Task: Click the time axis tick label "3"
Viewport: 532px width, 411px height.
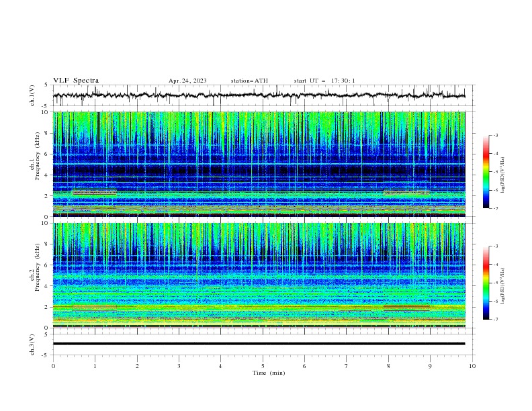Action: [179, 366]
